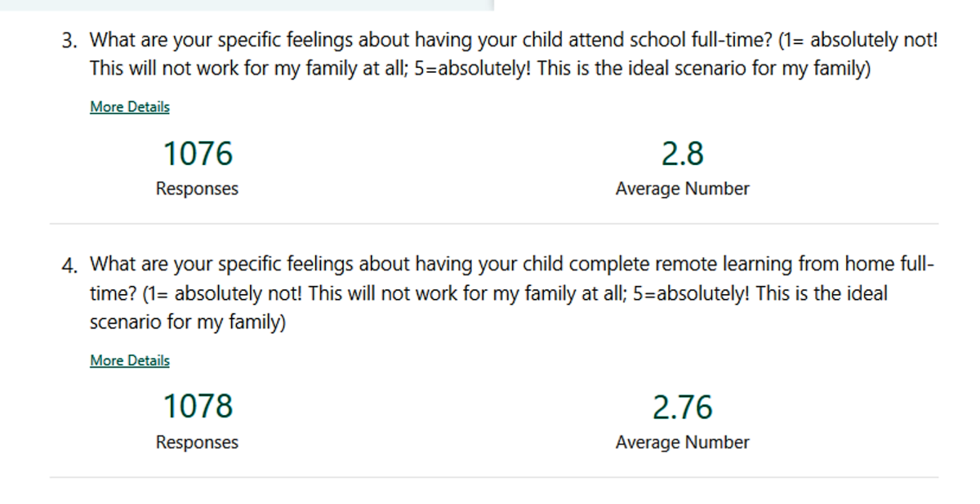Open More Details for question 3
The width and height of the screenshot is (980, 504).
[x=130, y=107]
